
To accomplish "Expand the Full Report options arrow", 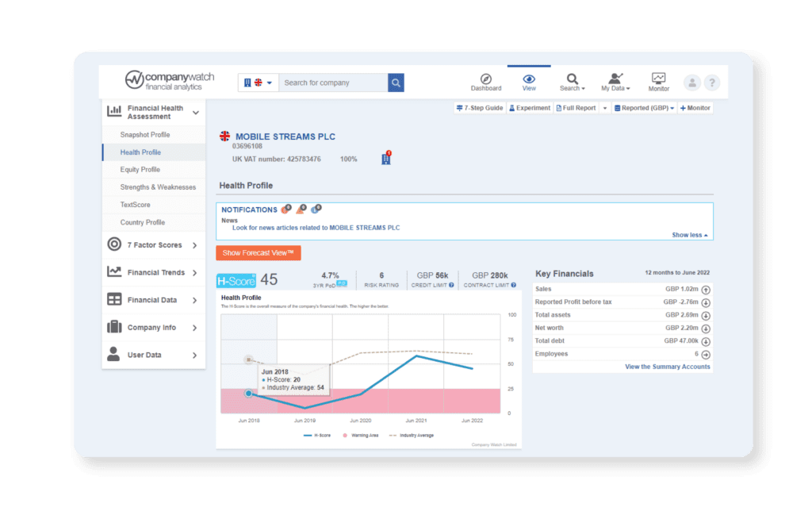I will tap(604, 108).
